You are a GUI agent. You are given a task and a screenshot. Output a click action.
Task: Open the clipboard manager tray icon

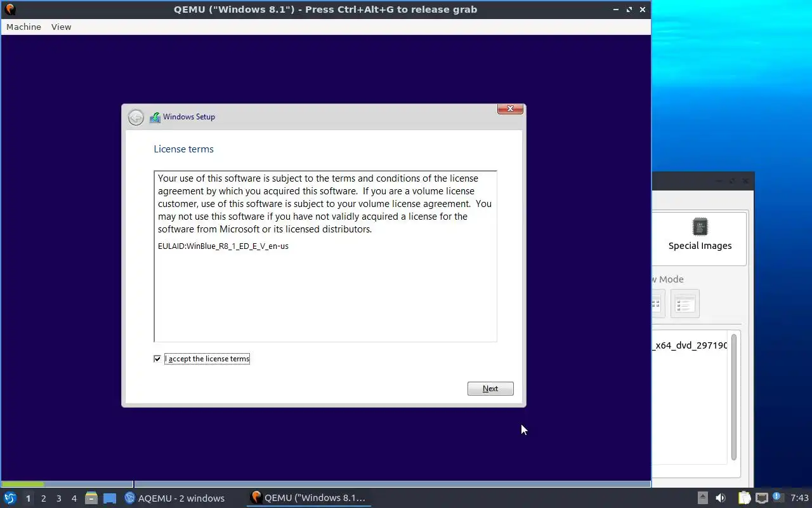pos(744,498)
